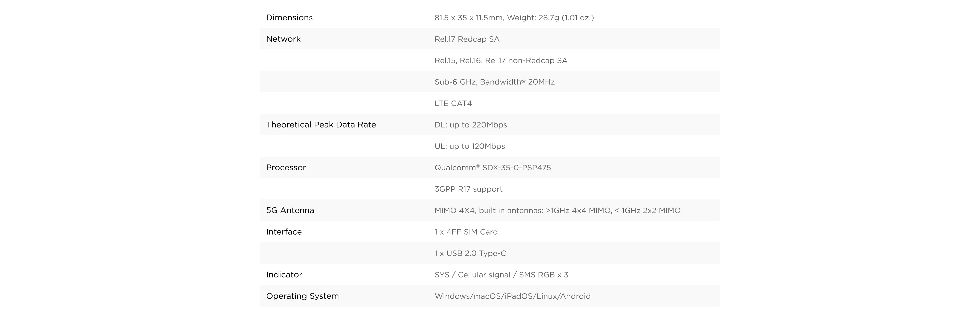980x330 pixels.
Task: Click the DL up to 220Mbps value
Action: click(x=471, y=125)
